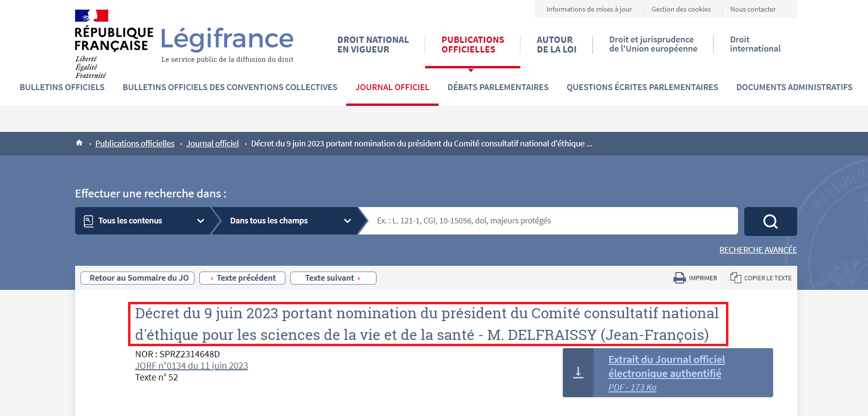The image size is (868, 416).
Task: Click the home icon in breadcrumb
Action: pos(79,143)
